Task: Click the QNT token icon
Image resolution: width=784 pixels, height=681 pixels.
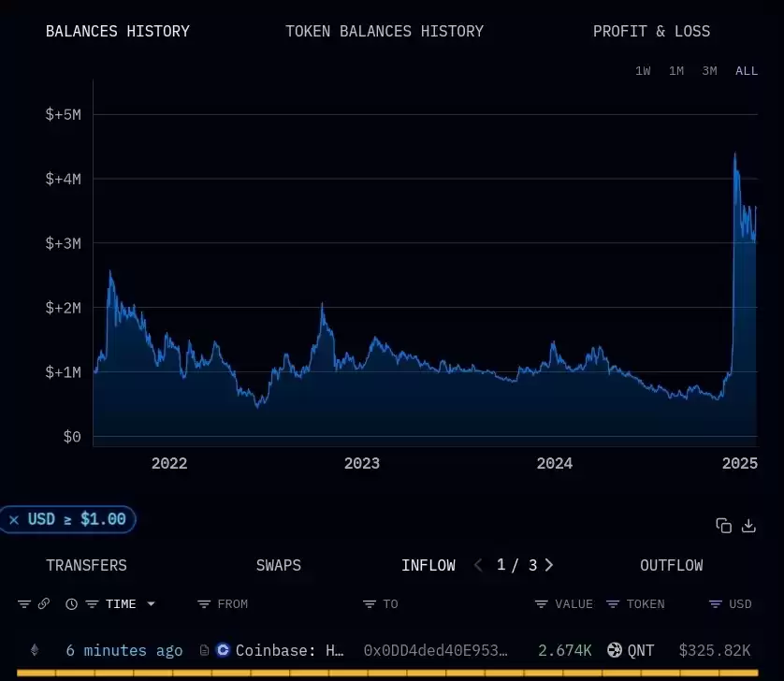Action: click(x=615, y=650)
